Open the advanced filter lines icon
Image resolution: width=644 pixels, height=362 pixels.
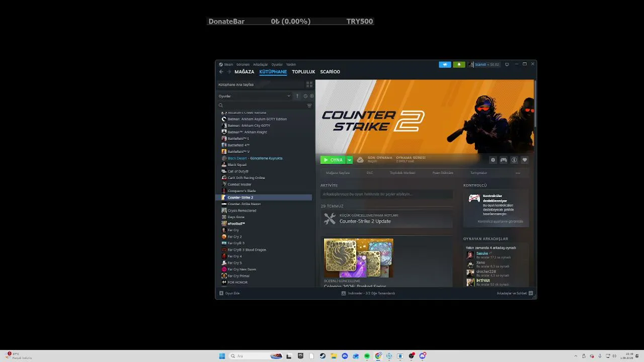coord(309,106)
